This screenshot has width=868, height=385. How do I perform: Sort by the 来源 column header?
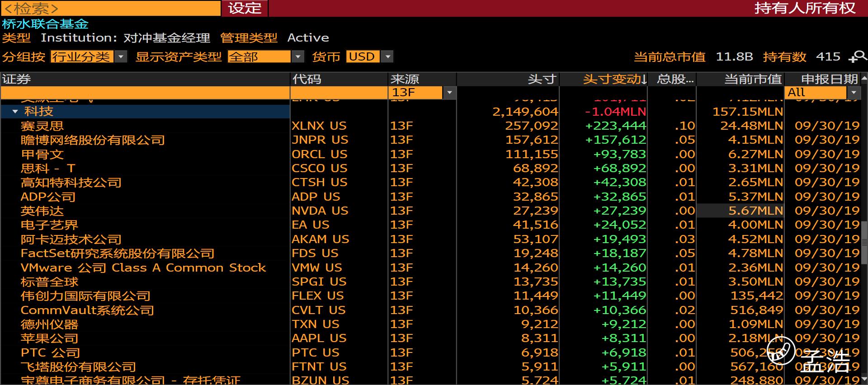pos(422,79)
